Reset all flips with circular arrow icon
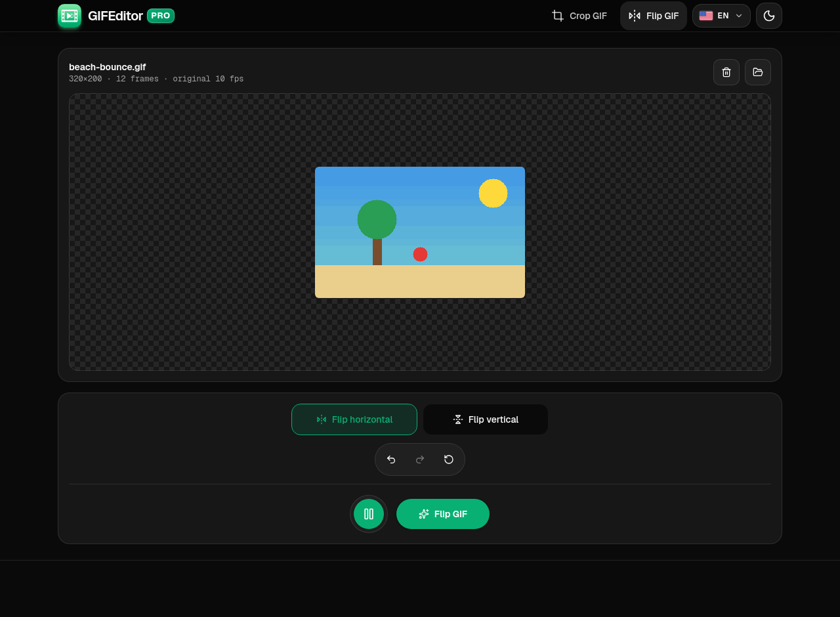 pos(449,459)
